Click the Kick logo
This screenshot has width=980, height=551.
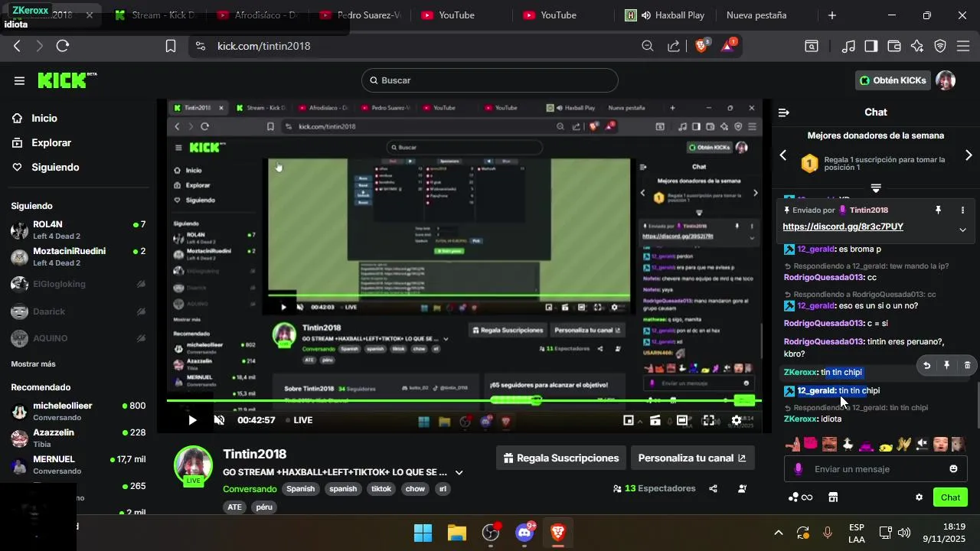point(67,80)
